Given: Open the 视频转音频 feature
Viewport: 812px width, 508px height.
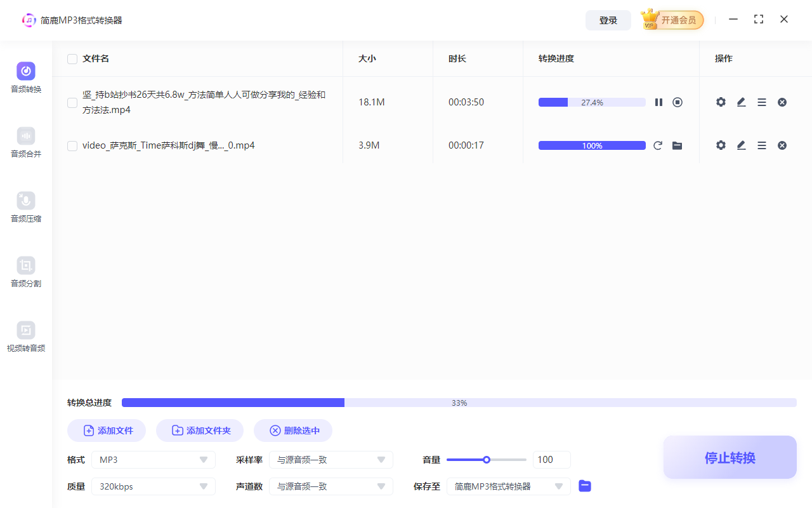Looking at the screenshot, I should [25, 337].
